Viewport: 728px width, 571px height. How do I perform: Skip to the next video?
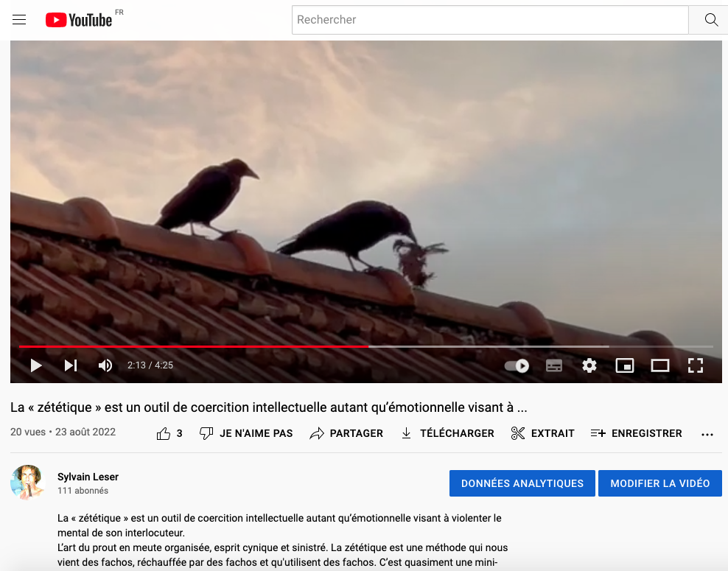point(71,365)
